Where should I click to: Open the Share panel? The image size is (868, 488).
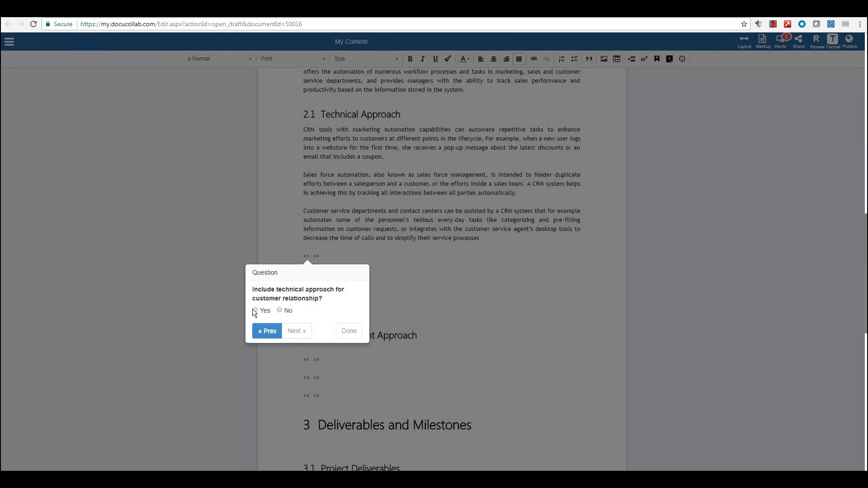point(799,41)
